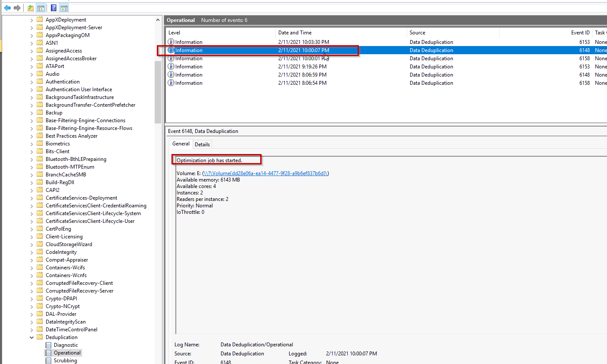Open the Volume GUID path link
This screenshot has height=364, width=607.
[265, 173]
